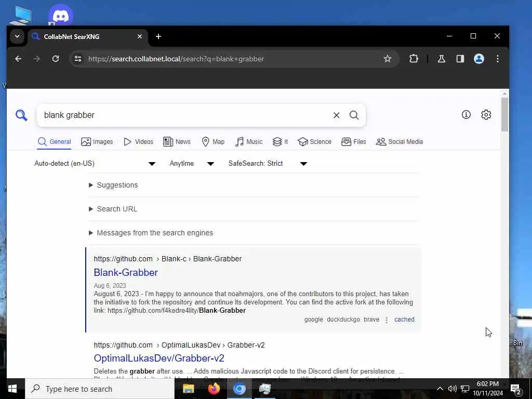Switch to the Music tab
Viewport: 532px width, 399px height.
pyautogui.click(x=249, y=142)
